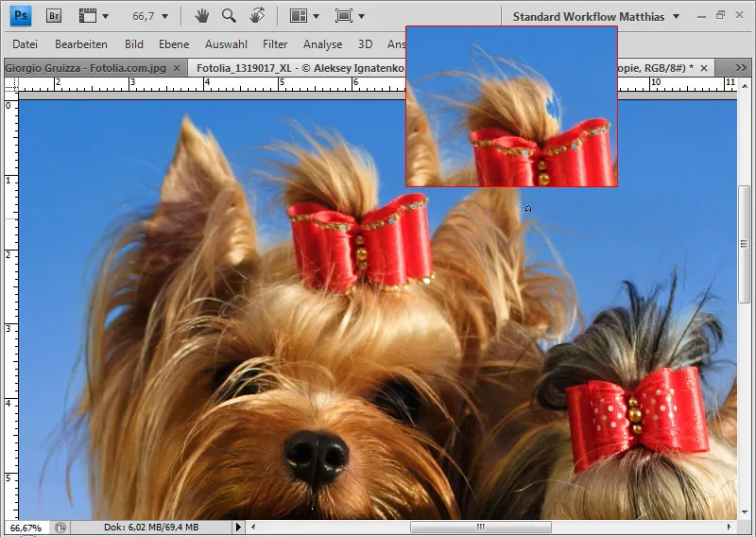Expand the view extras dropdown arrow
756x537 pixels.
point(106,16)
